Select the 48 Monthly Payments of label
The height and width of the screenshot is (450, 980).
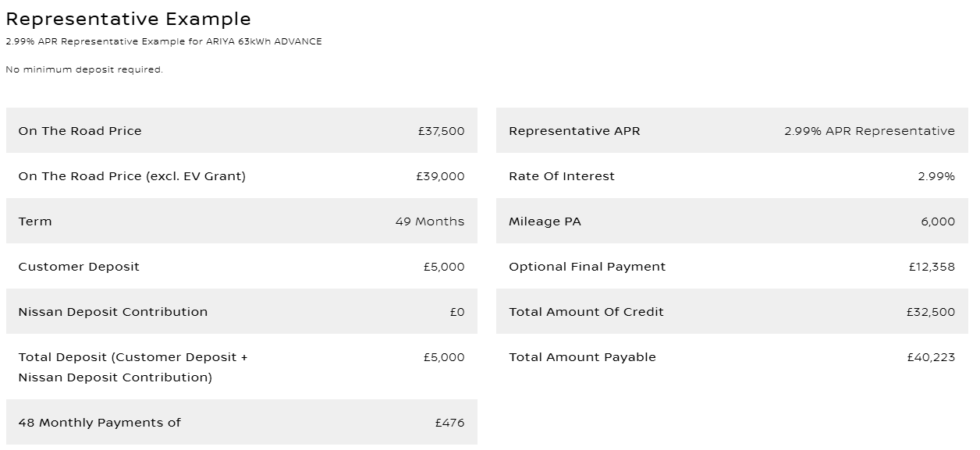pos(99,423)
